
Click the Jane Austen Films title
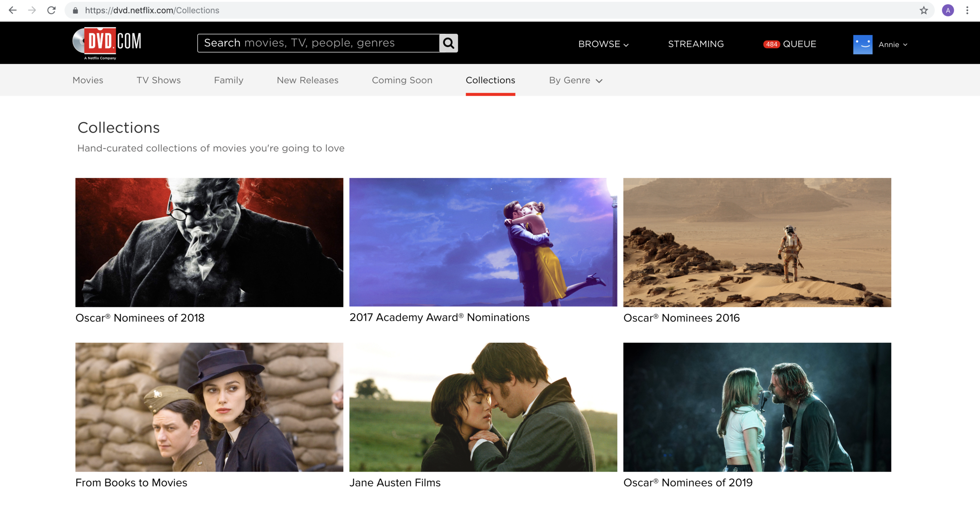coord(395,483)
